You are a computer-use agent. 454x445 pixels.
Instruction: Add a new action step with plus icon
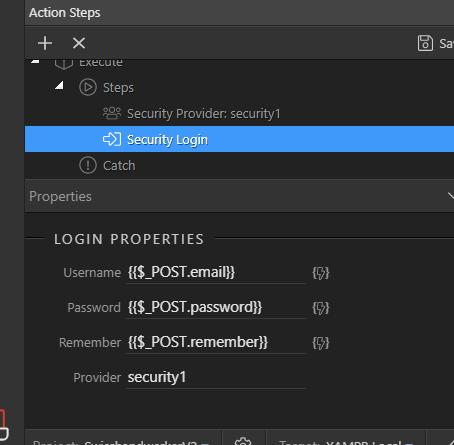[45, 43]
